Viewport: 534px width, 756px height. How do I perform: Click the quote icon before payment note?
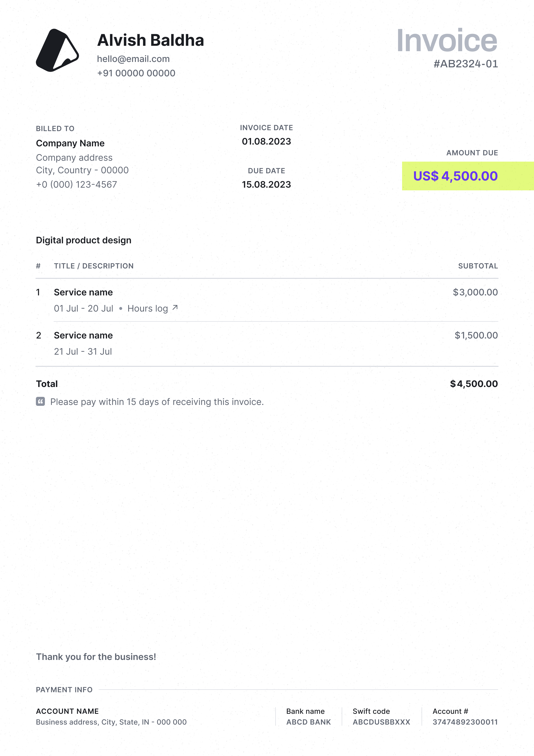40,401
